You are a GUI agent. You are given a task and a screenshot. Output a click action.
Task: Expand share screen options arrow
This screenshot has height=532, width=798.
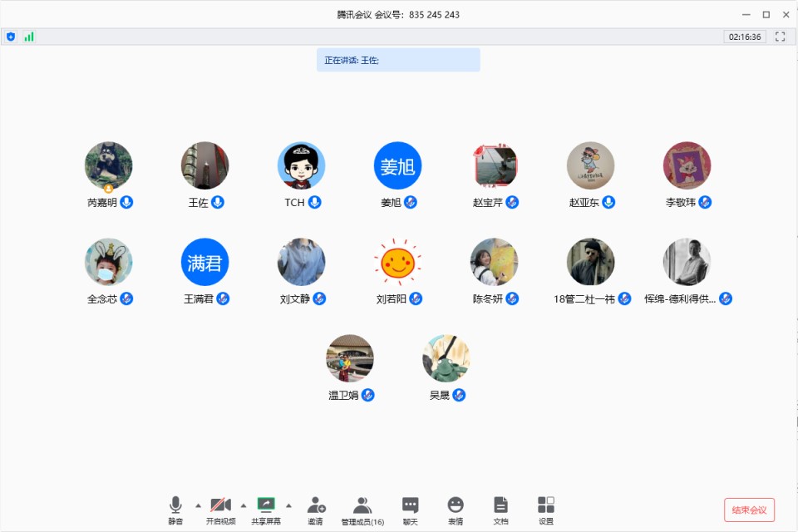pos(288,505)
